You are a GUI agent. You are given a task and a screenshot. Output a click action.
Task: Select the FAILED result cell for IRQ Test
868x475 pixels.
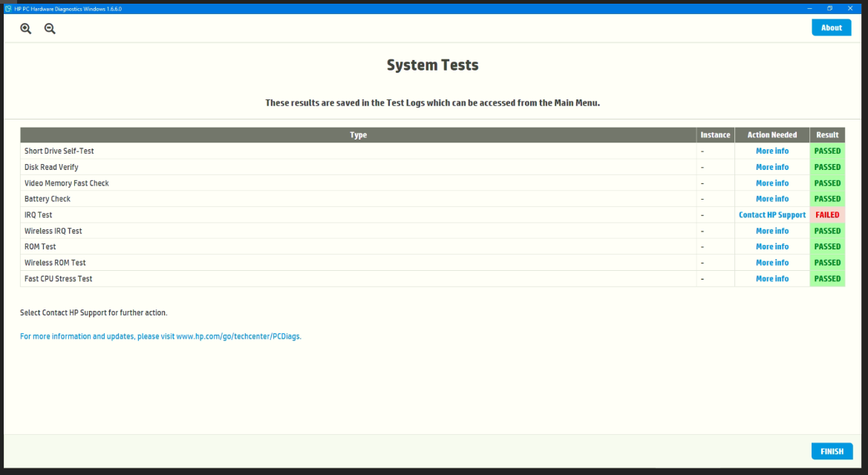coord(827,214)
